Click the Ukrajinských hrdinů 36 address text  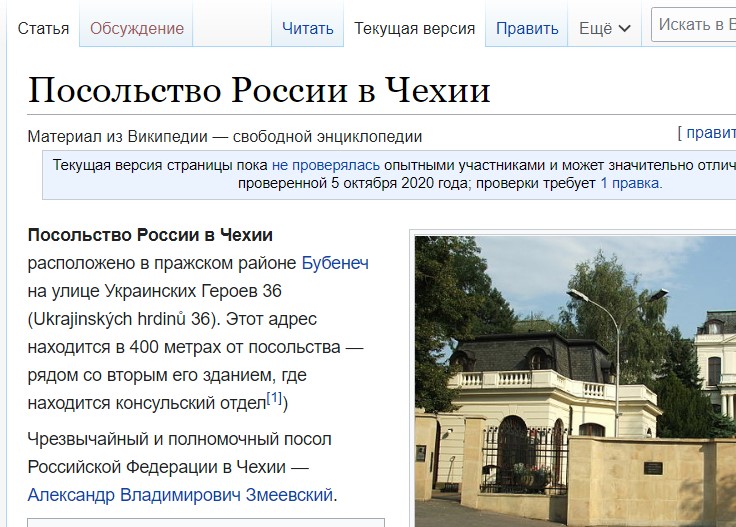pyautogui.click(x=122, y=320)
